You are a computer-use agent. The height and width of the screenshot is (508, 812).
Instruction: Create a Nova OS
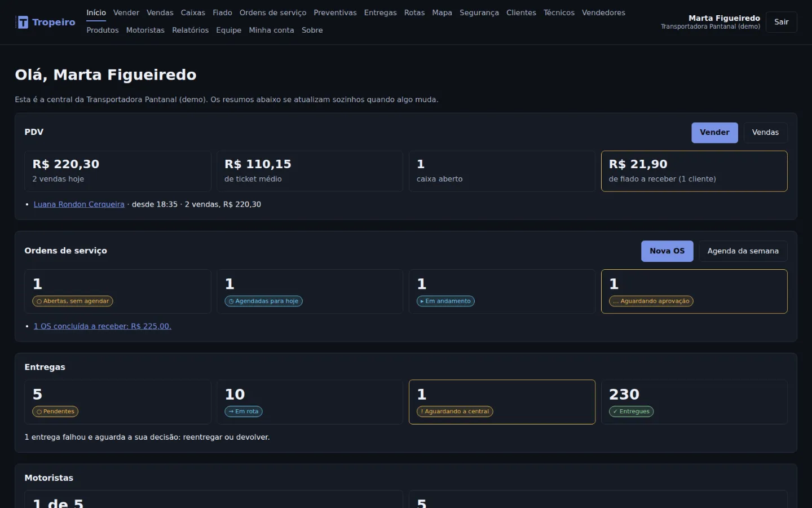[x=667, y=251]
